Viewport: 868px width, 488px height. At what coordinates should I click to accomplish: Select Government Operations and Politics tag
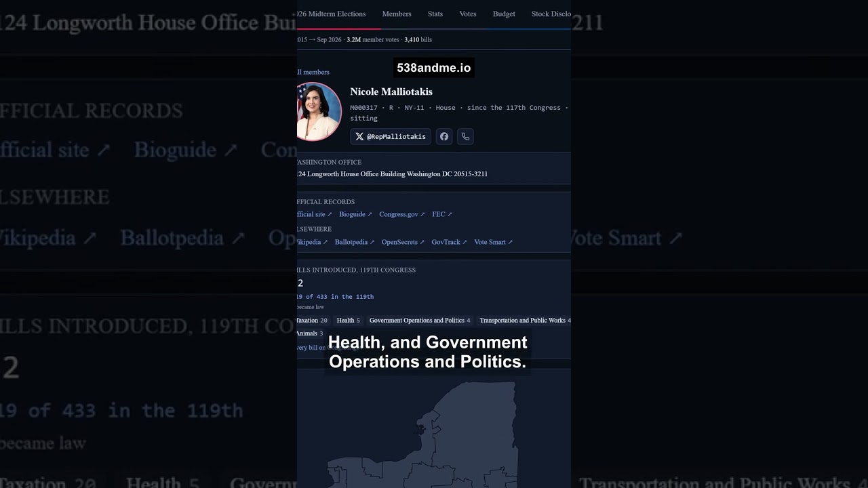click(420, 321)
